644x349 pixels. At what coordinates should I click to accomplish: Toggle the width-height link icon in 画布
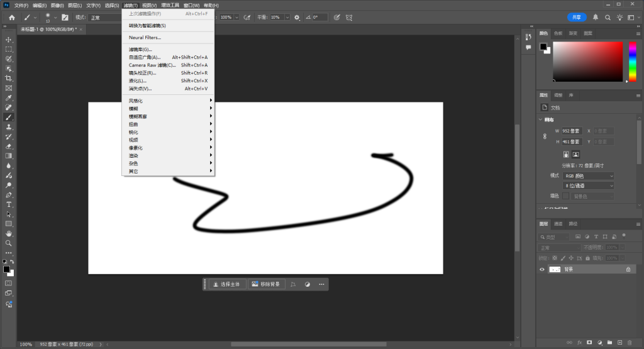(x=545, y=136)
